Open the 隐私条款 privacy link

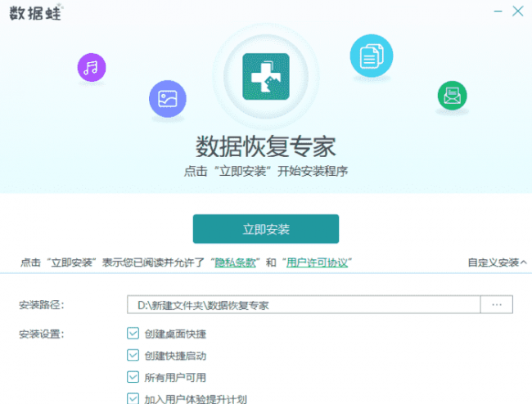point(235,263)
